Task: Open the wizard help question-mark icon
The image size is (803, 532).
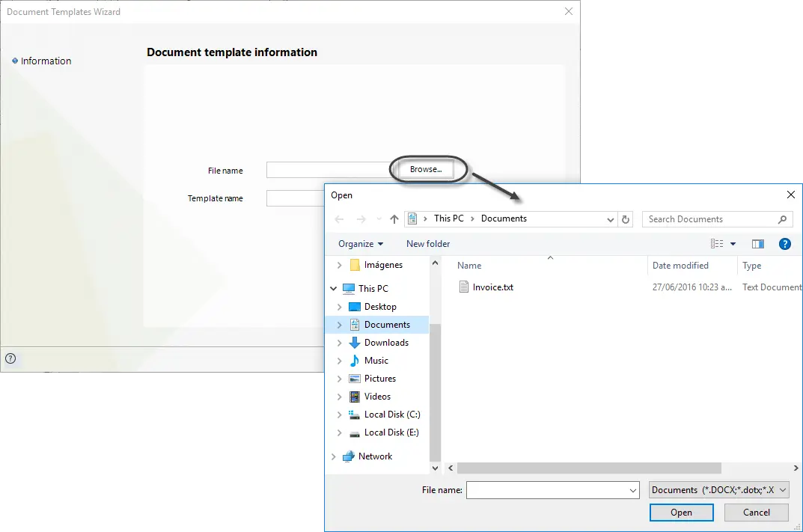Action: [10, 358]
